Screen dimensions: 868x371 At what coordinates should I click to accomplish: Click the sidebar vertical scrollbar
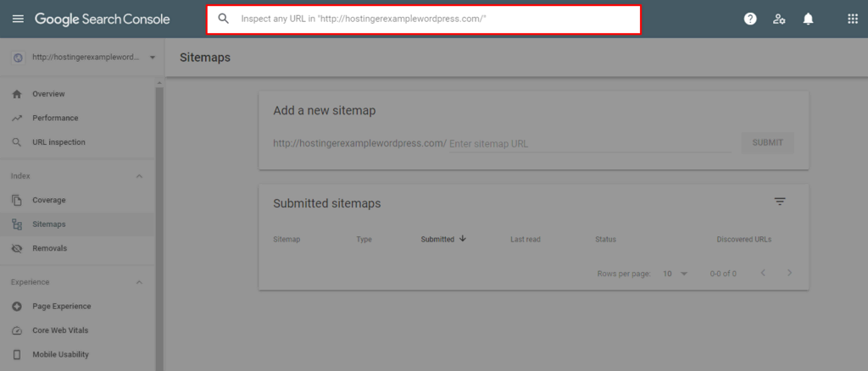click(x=159, y=227)
